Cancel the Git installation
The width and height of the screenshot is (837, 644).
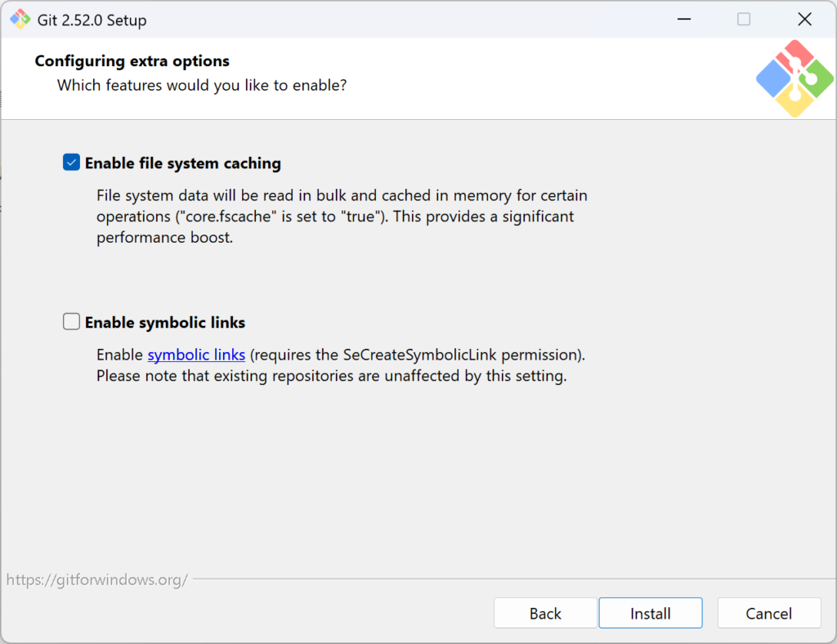[768, 613]
